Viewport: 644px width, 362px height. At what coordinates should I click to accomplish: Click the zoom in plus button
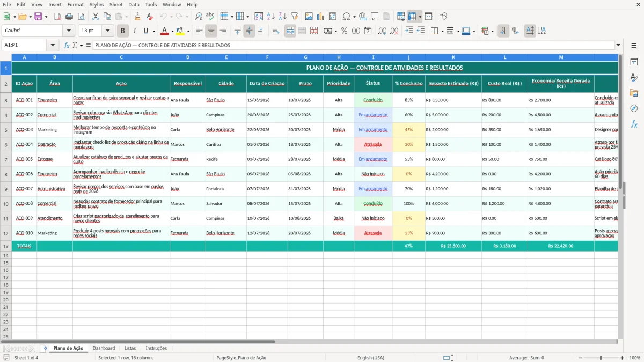click(623, 358)
